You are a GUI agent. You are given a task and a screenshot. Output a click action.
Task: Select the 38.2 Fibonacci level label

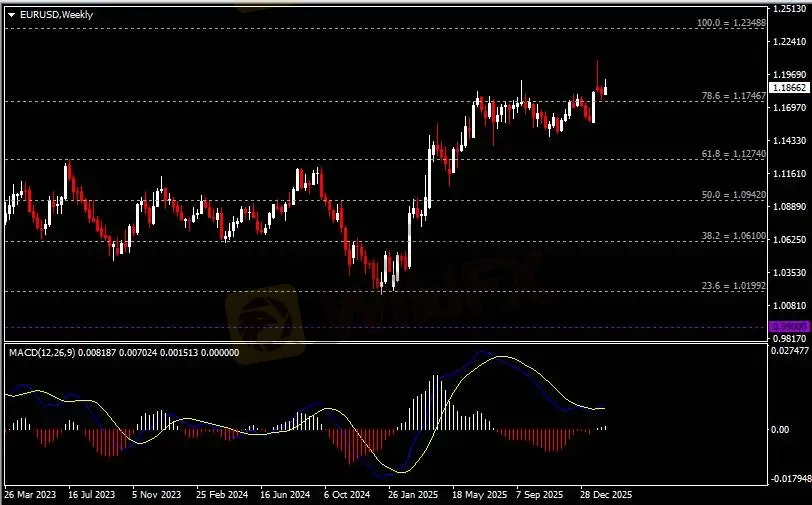734,236
